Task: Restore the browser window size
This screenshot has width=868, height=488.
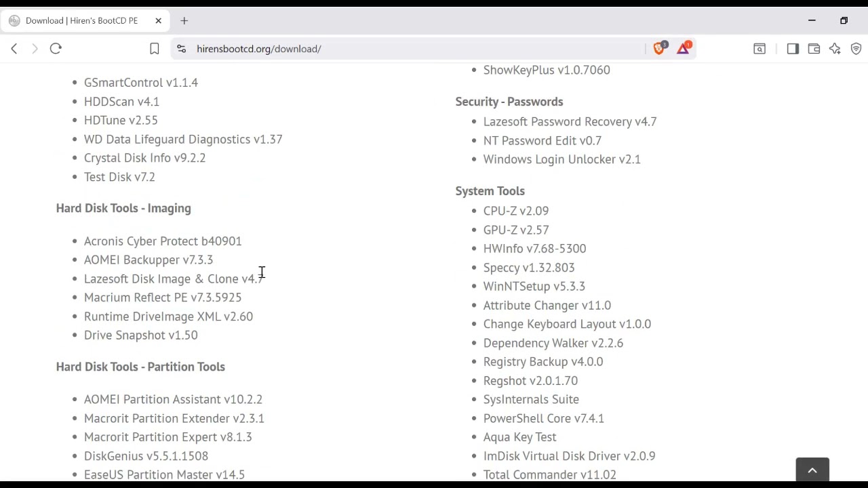Action: point(844,20)
